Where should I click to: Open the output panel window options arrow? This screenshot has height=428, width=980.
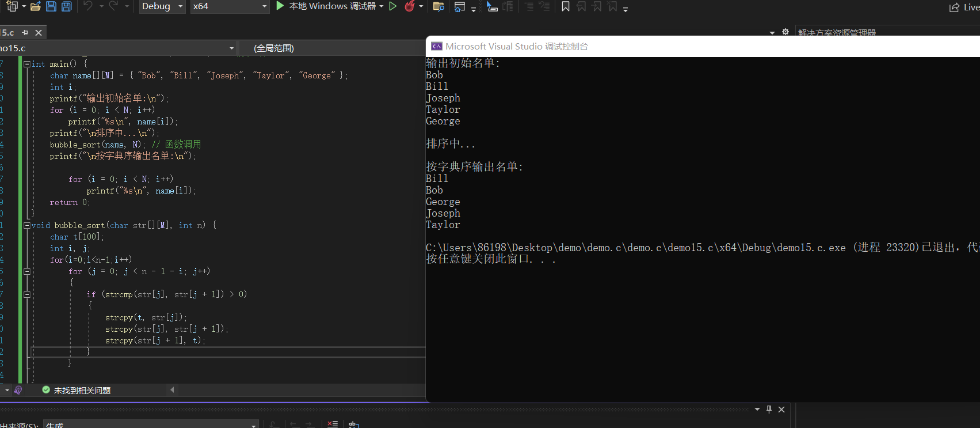757,410
